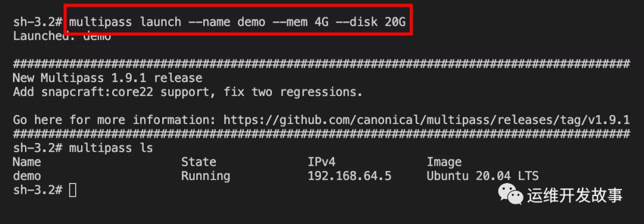Screen dimensions: 644x224
Task: Select the IP address 192.168.64.5
Action: coord(349,176)
